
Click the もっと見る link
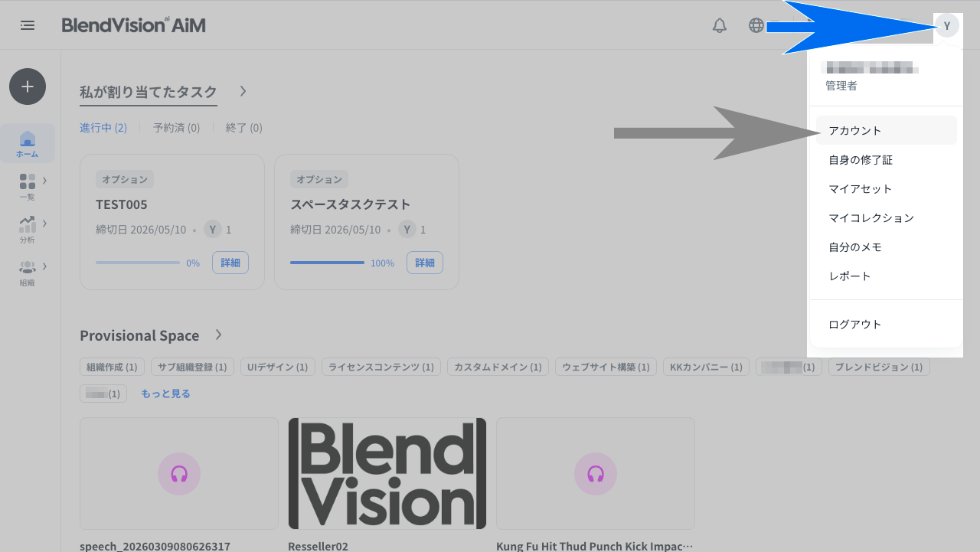165,394
